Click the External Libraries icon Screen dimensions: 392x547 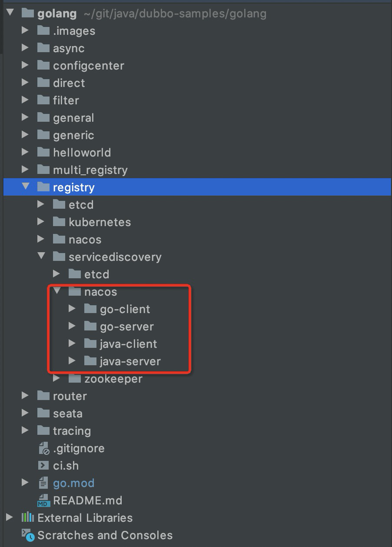tap(28, 518)
